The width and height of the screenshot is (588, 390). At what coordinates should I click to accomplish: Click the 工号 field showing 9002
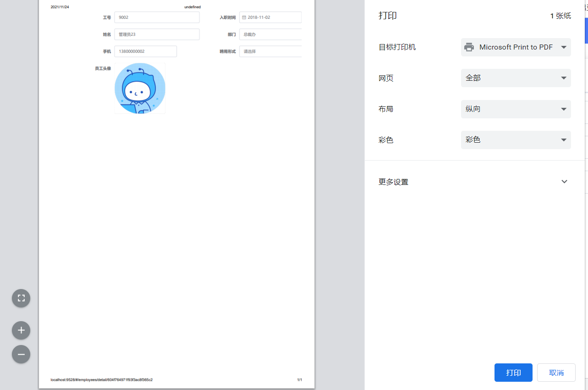[x=157, y=17]
